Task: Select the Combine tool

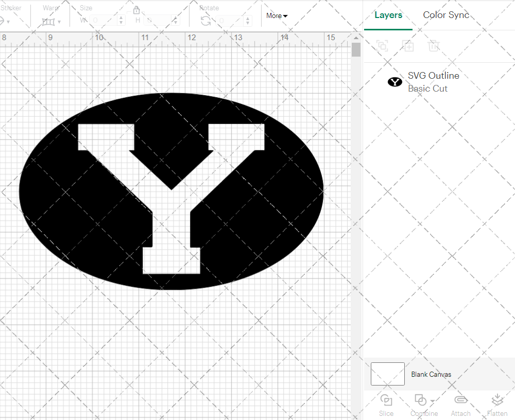Action: (421, 404)
